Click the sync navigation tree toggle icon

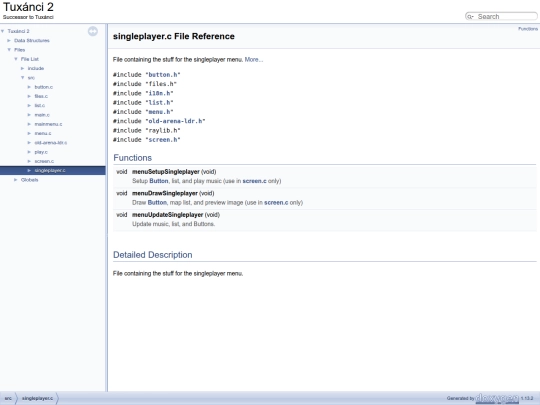[93, 31]
